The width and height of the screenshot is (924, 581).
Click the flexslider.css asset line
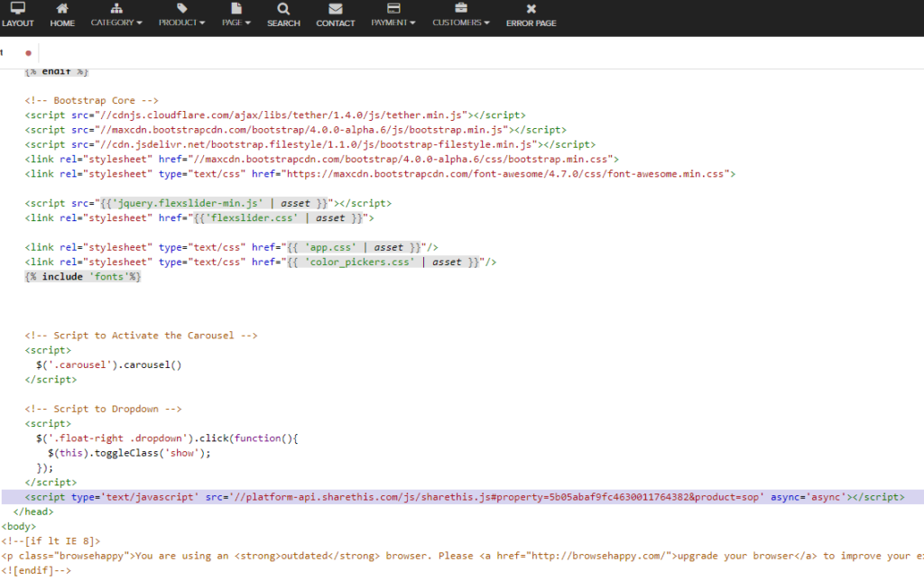coord(199,218)
